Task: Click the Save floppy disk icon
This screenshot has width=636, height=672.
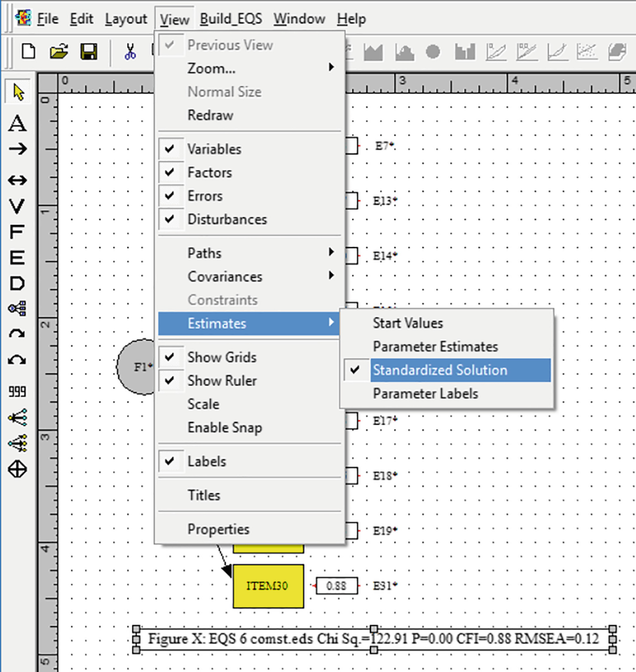Action: 89,52
